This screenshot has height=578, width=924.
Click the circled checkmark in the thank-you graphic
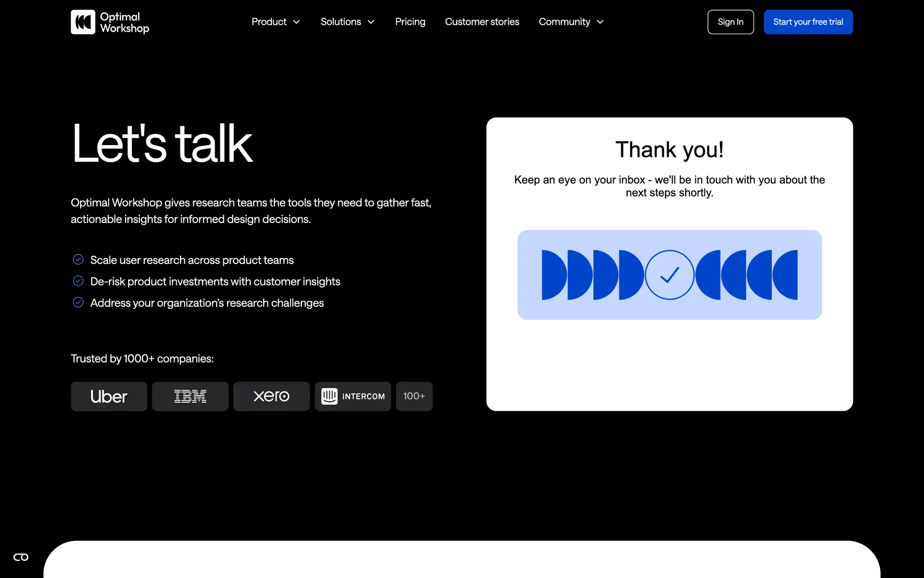coord(669,275)
